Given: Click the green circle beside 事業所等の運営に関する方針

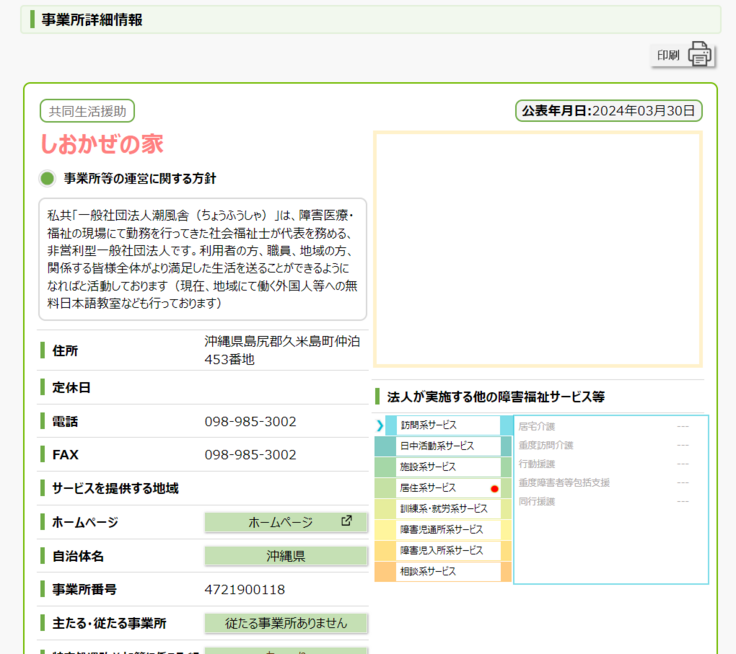Looking at the screenshot, I should 47,179.
